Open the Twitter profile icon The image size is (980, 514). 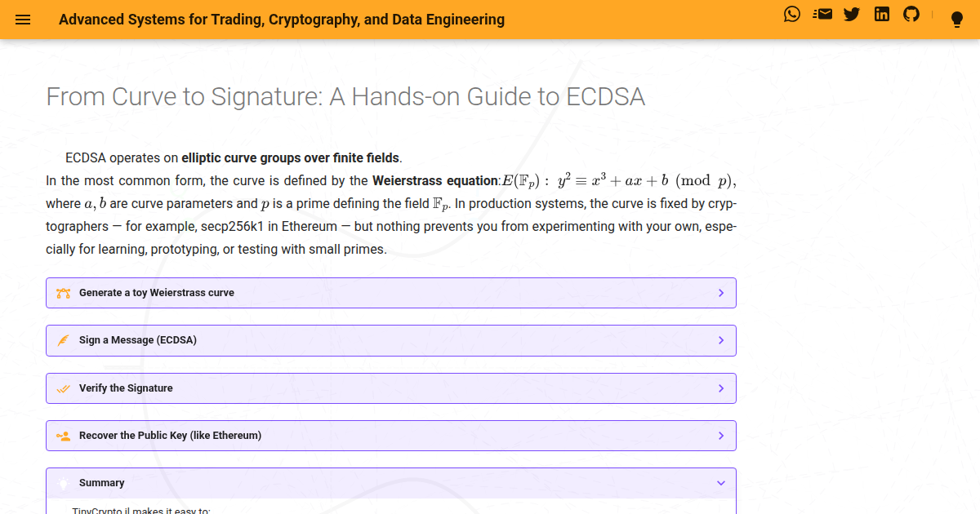pos(852,14)
